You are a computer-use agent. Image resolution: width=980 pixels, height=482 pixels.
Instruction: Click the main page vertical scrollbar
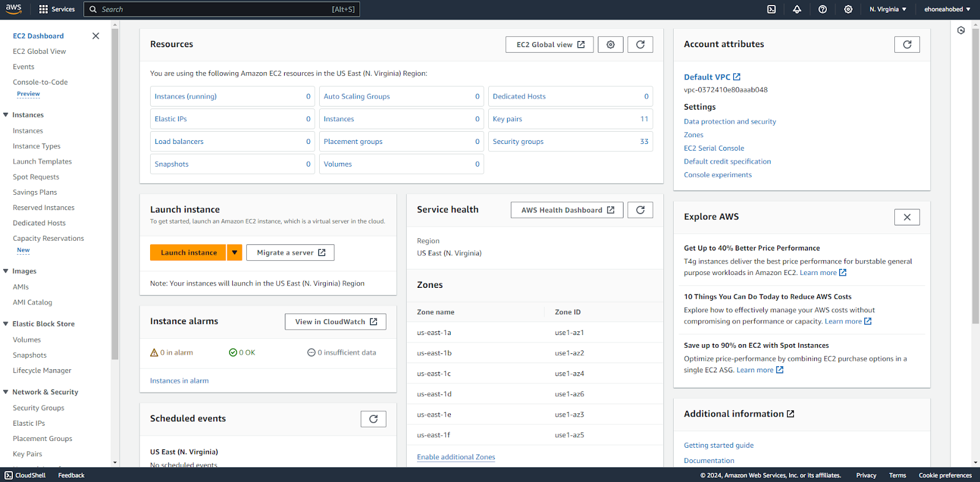pos(975,176)
